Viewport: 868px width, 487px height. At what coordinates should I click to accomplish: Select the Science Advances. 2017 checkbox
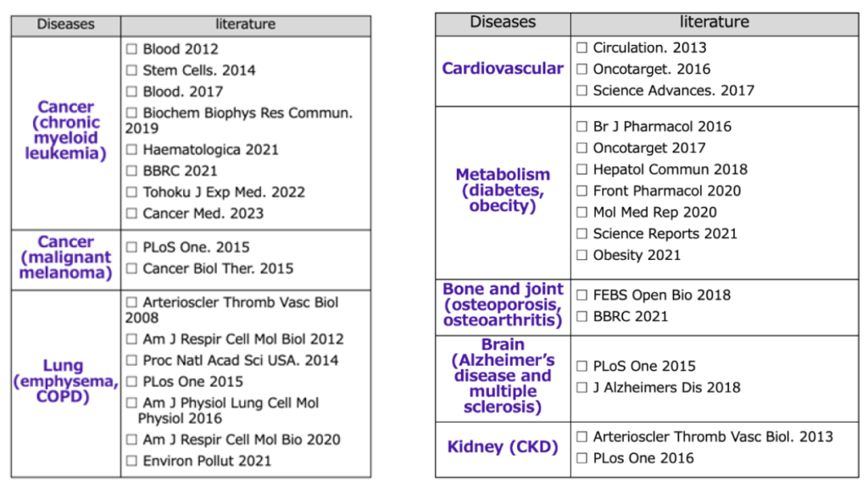581,91
